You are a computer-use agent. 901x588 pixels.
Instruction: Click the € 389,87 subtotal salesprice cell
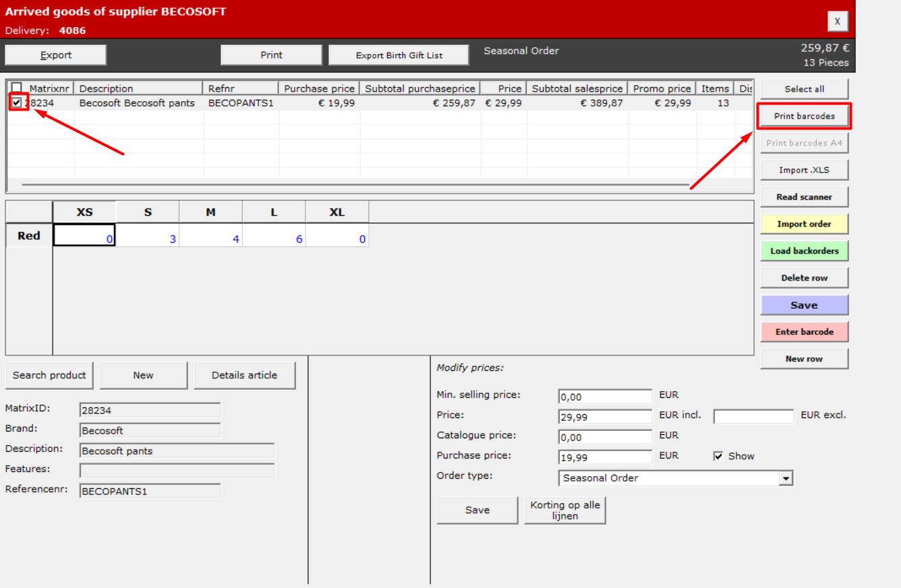click(577, 103)
